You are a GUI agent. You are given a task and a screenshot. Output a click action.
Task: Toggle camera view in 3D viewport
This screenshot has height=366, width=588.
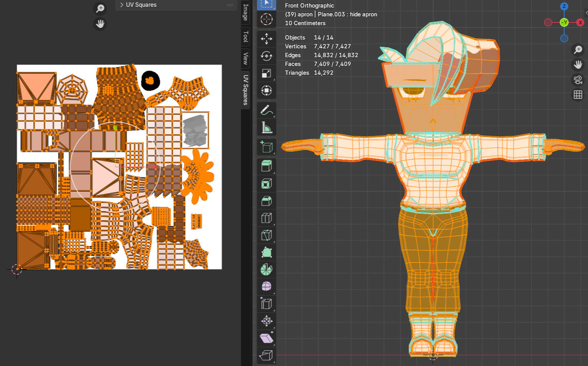(578, 80)
